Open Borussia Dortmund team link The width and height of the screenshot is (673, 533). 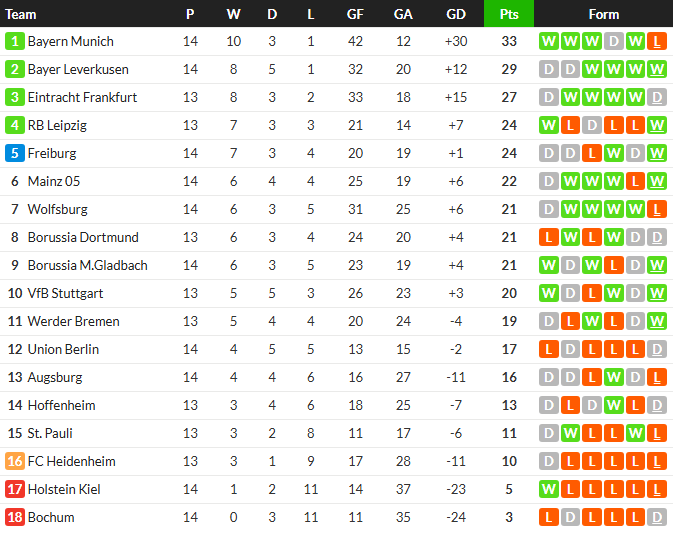[x=83, y=237]
